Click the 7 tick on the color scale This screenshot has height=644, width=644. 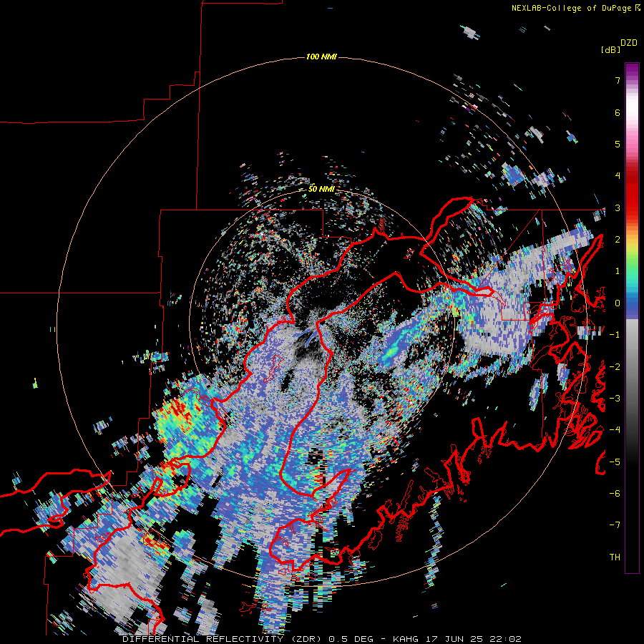coord(618,80)
